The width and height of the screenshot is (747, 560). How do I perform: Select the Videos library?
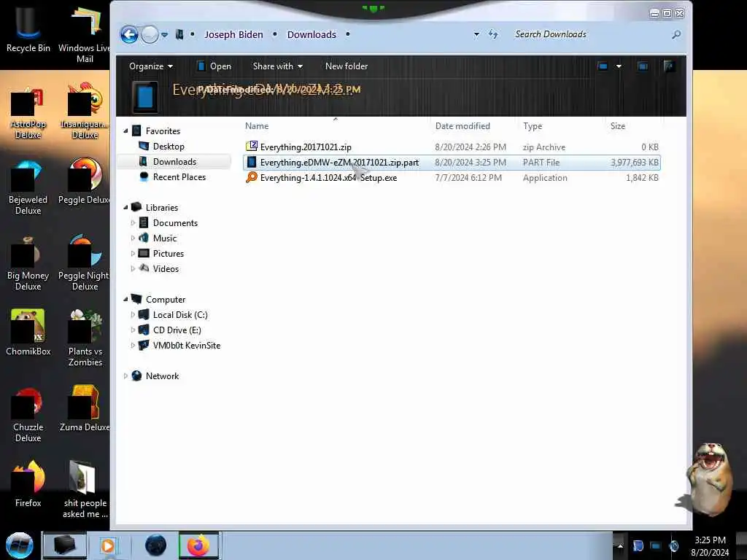click(166, 268)
